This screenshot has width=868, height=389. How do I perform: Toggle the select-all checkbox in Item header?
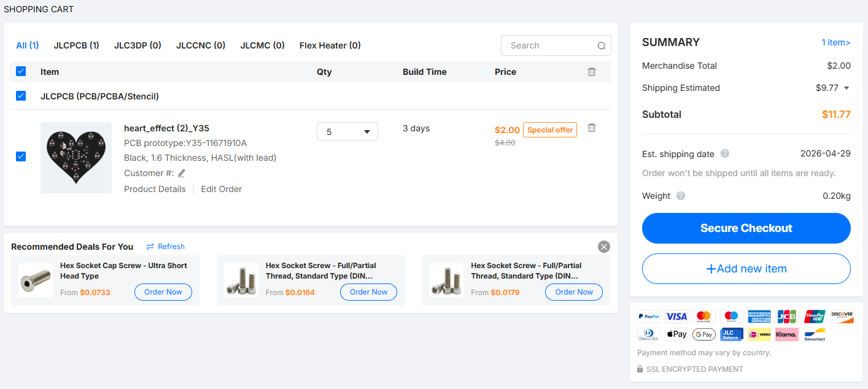(21, 71)
